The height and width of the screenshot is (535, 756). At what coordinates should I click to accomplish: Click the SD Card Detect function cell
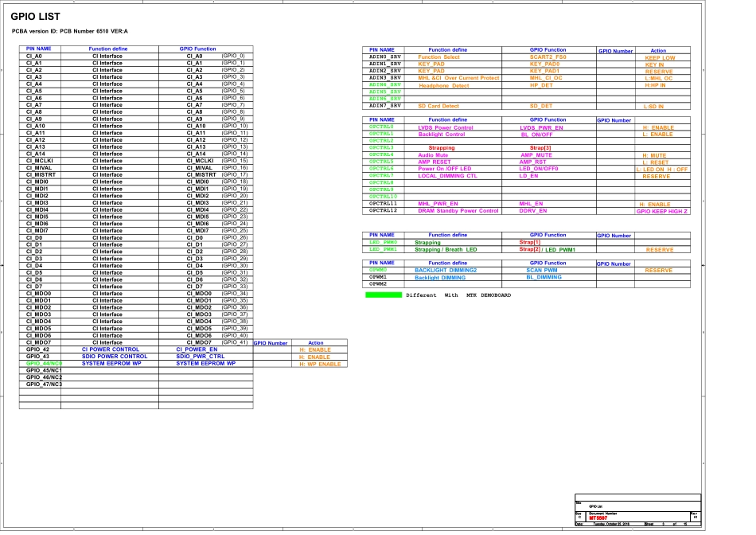pyautogui.click(x=438, y=106)
